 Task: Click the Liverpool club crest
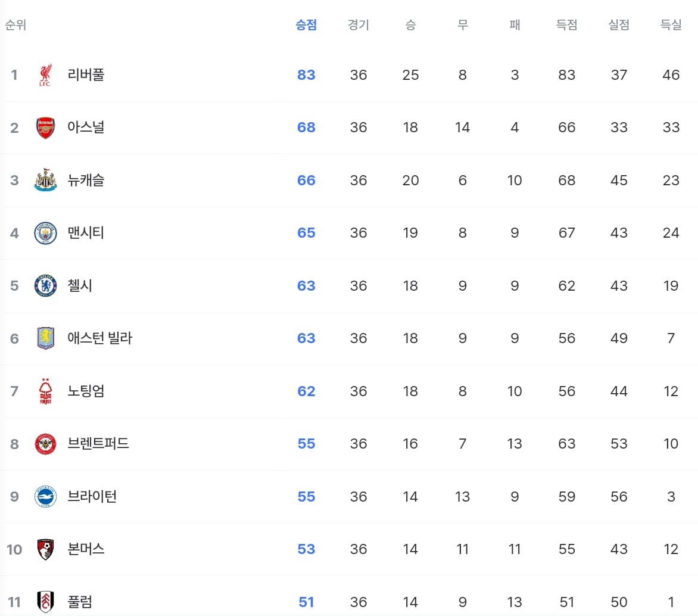[x=45, y=75]
